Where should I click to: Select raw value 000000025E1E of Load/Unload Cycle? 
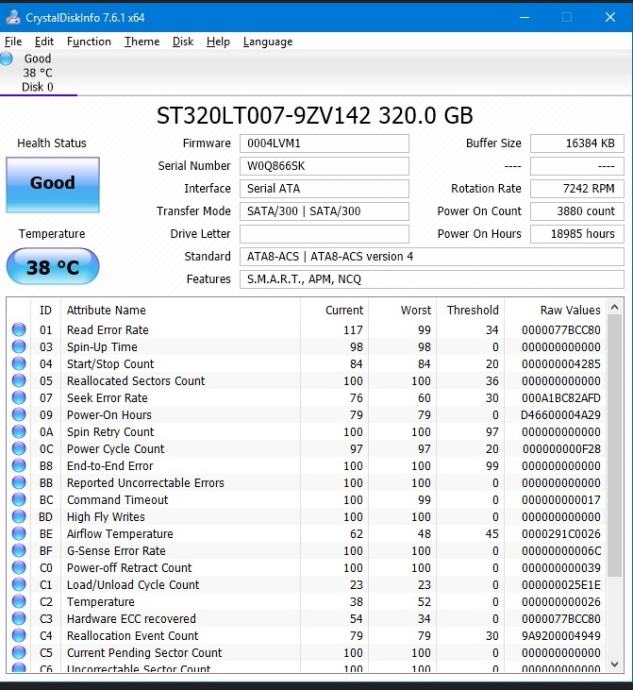pos(561,585)
